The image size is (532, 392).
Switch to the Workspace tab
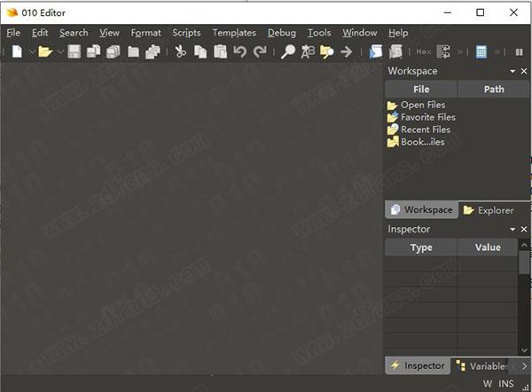click(421, 209)
